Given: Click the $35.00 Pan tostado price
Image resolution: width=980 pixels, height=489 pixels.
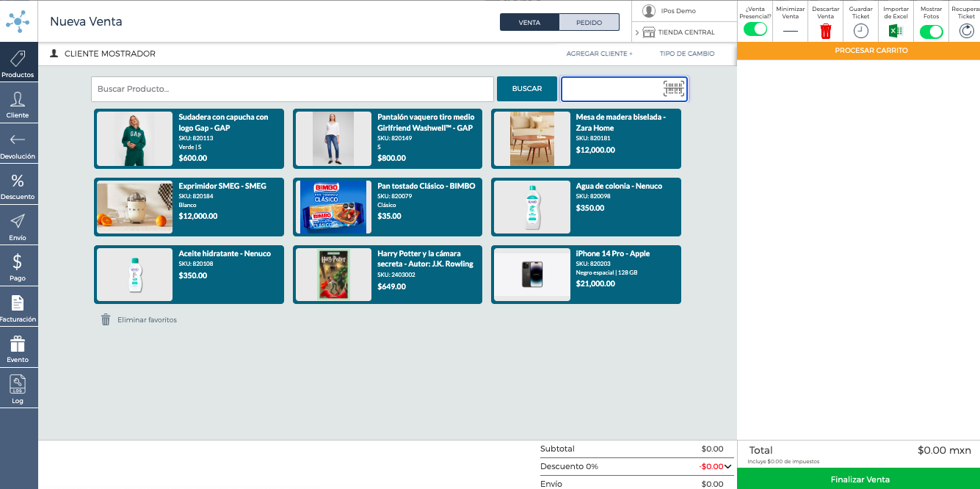Looking at the screenshot, I should 390,216.
